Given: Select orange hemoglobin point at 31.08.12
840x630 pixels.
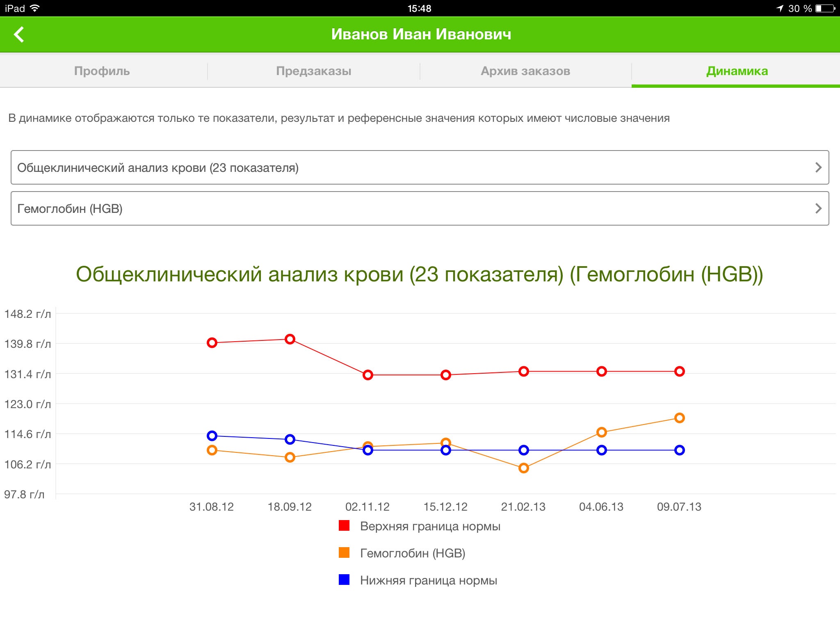Looking at the screenshot, I should pos(212,450).
